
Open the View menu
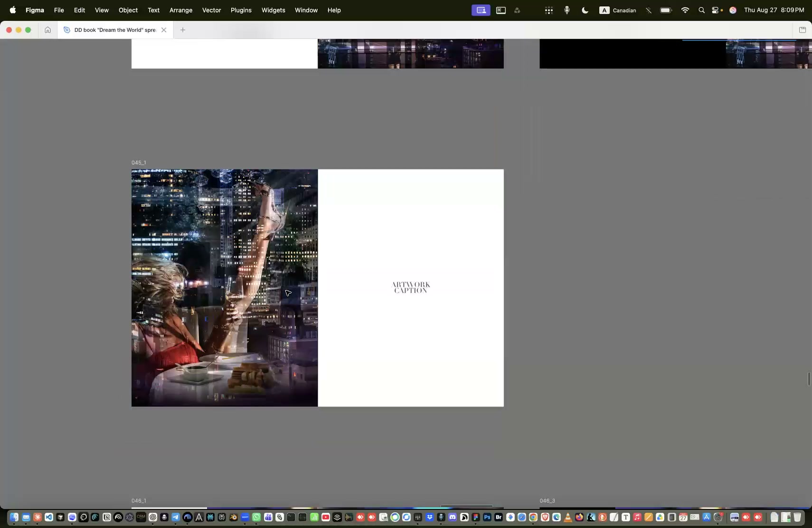tap(102, 10)
